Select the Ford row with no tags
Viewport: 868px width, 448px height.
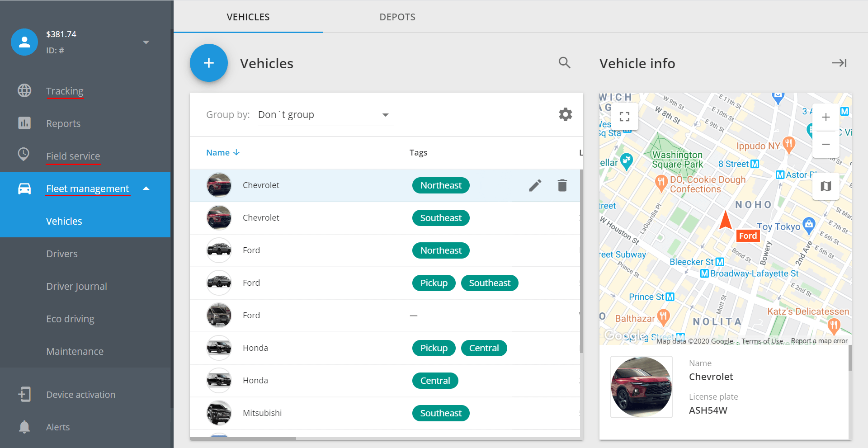tap(385, 316)
